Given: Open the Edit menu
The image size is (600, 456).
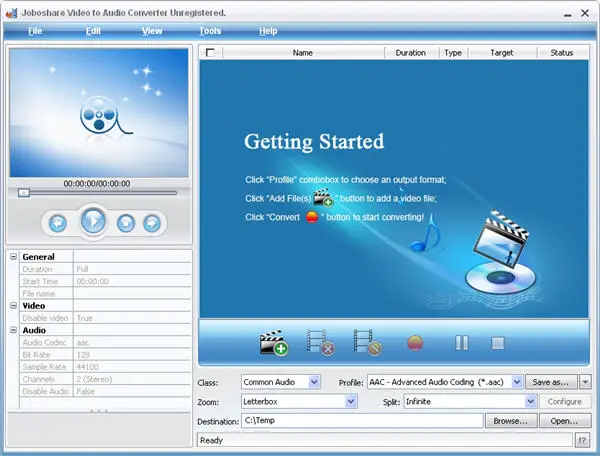Looking at the screenshot, I should coord(93,31).
